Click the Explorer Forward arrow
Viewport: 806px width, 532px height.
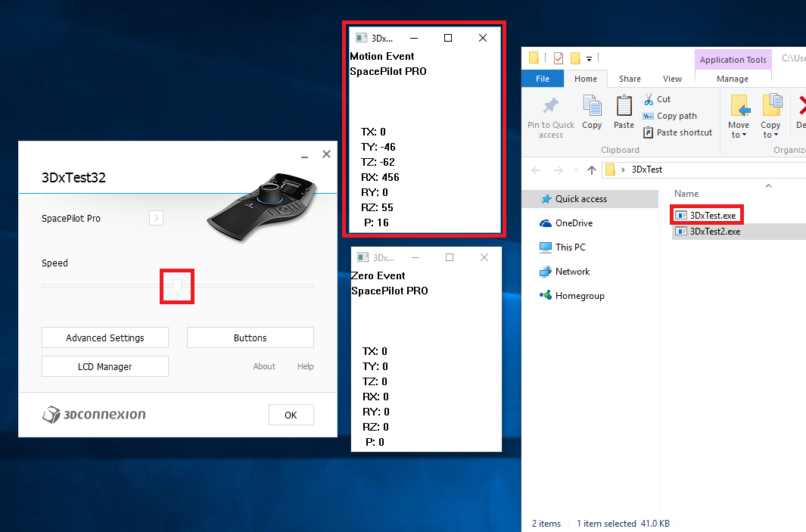(559, 170)
